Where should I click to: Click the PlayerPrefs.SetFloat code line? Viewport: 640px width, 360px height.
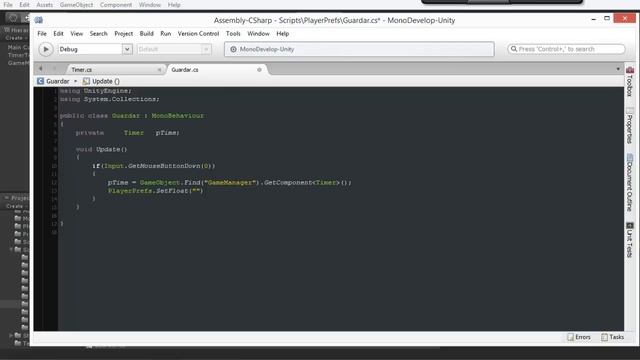tap(156, 191)
